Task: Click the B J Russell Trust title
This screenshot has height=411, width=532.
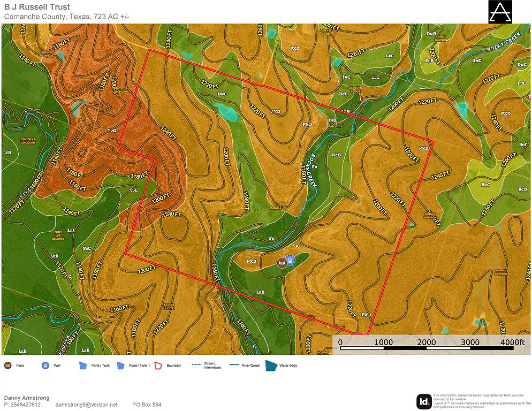Action: pyautogui.click(x=37, y=7)
